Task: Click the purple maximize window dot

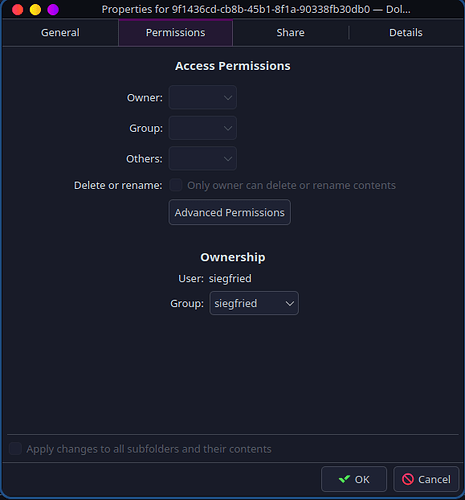Action: (53, 10)
